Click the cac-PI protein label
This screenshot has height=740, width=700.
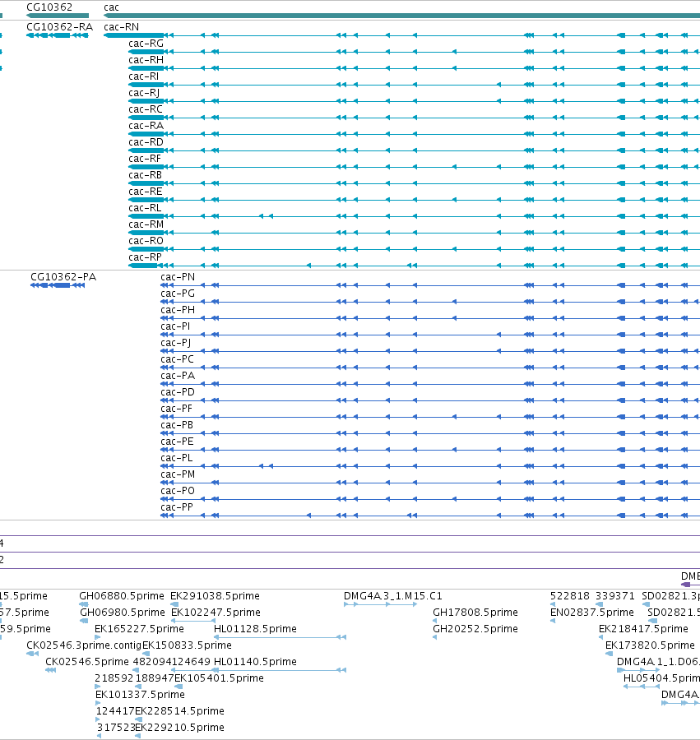pyautogui.click(x=175, y=326)
